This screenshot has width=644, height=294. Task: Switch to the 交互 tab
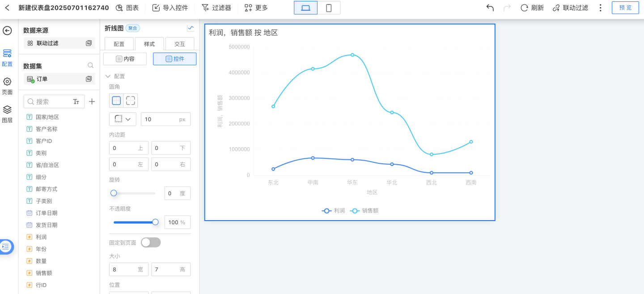pos(180,44)
